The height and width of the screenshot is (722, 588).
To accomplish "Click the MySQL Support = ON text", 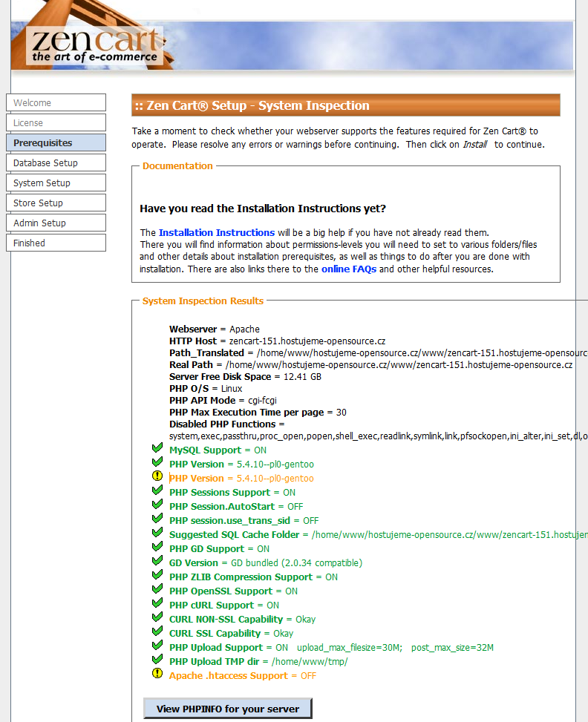I will tap(218, 450).
